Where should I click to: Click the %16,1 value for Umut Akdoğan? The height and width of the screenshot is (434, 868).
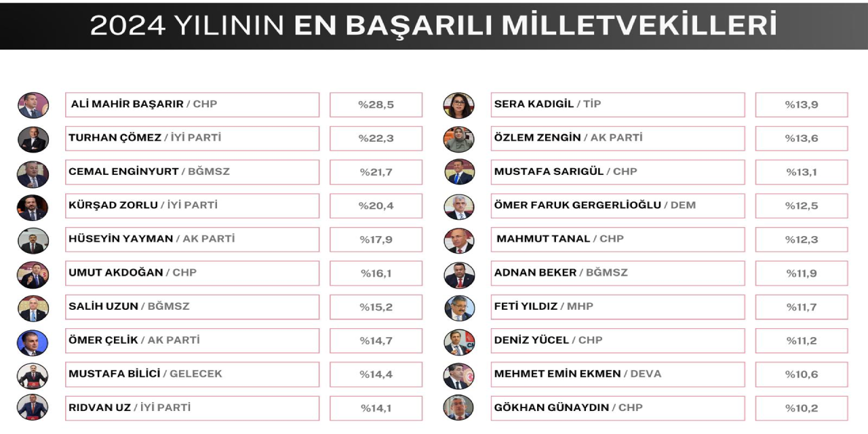click(x=376, y=273)
